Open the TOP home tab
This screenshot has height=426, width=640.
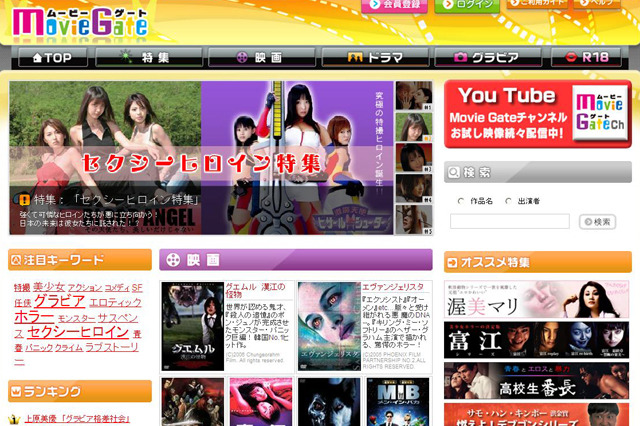pos(48,58)
